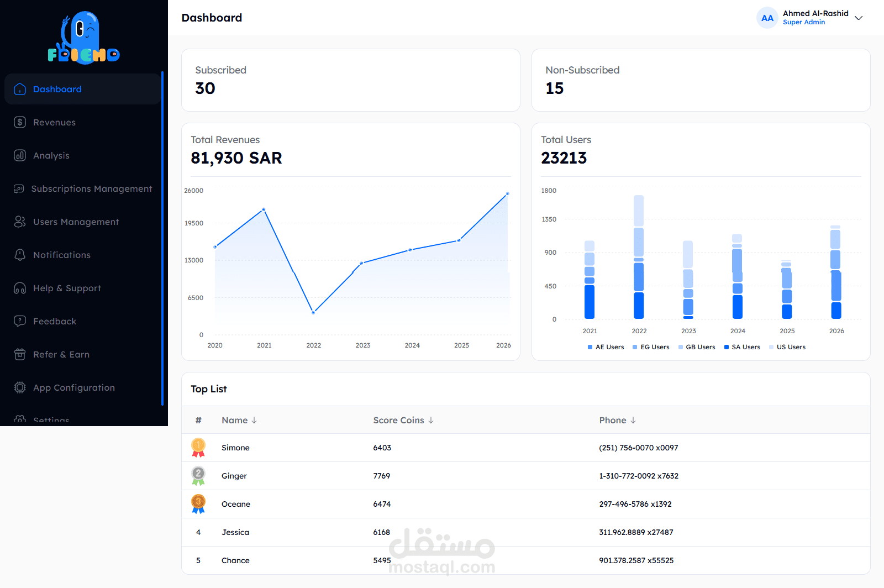Open the Notifications page
Viewport: 884px width, 588px height.
(82, 255)
